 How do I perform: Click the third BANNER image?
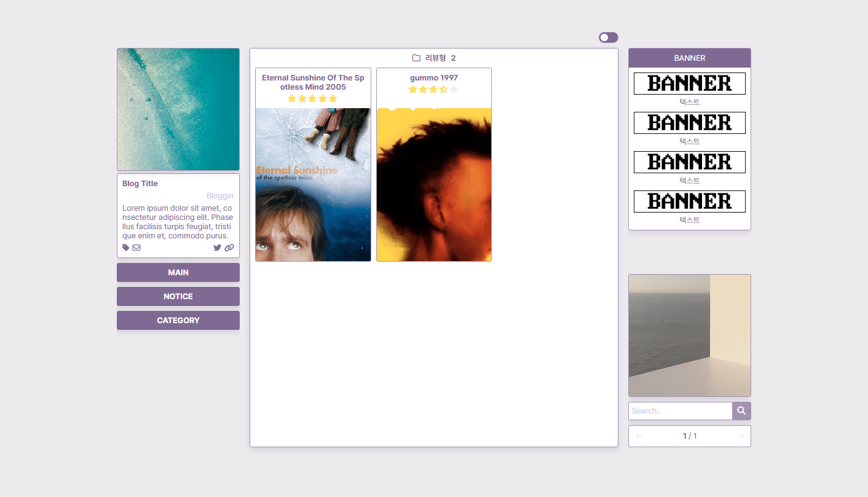690,162
